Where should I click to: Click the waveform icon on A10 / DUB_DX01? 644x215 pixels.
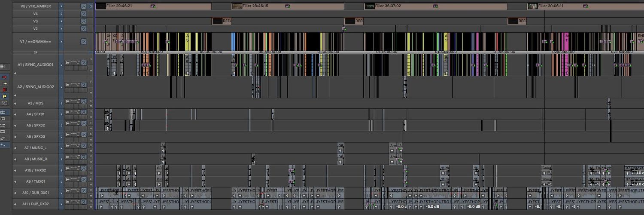pos(67,190)
